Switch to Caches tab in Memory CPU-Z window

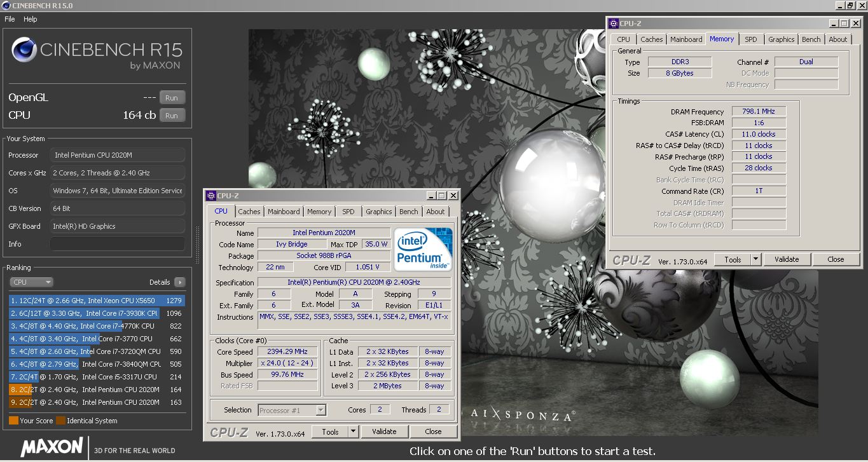point(651,39)
